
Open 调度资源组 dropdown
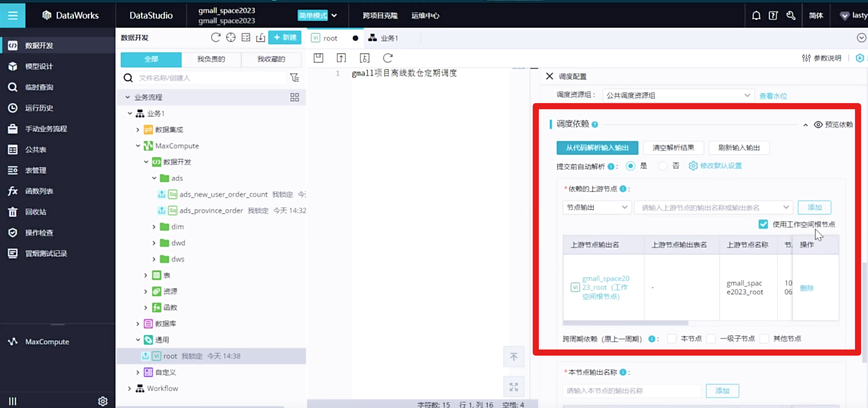pos(678,95)
